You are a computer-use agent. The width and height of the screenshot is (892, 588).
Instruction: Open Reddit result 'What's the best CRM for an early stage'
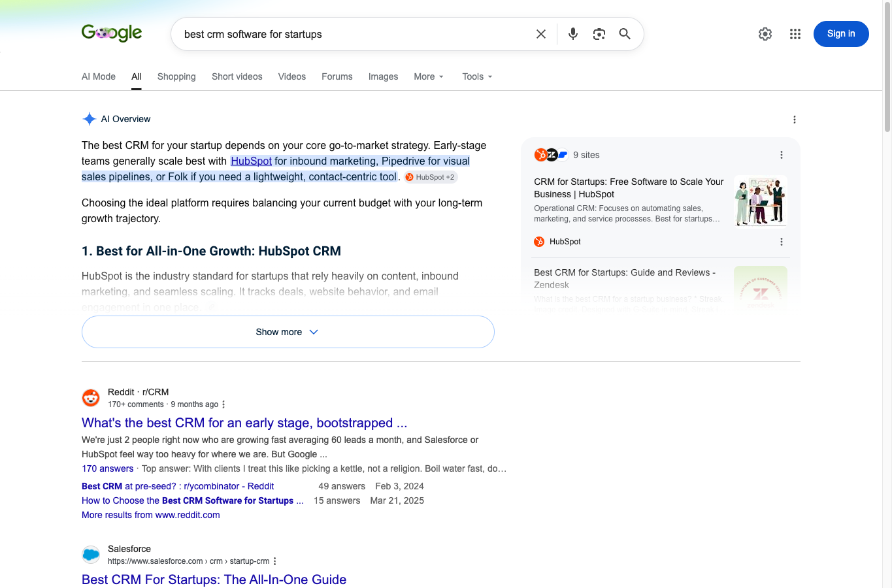[x=244, y=423]
